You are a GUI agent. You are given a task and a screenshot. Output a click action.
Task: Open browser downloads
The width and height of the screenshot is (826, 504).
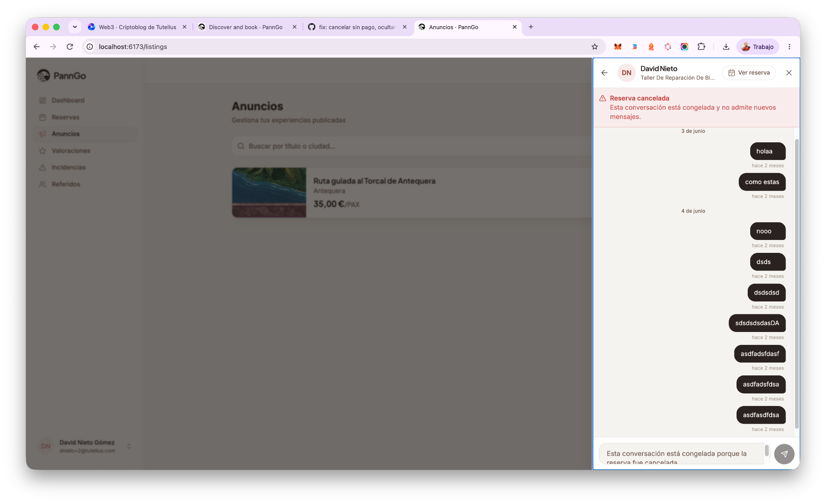(x=726, y=47)
